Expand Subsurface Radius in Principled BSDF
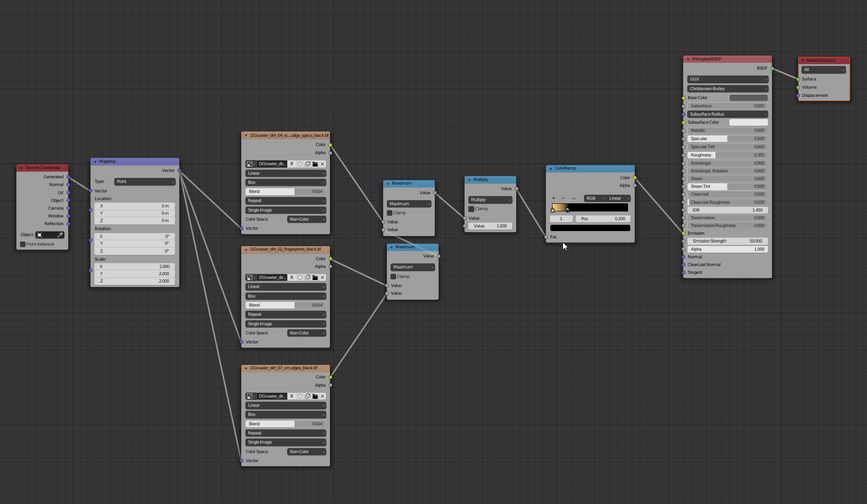 click(727, 114)
